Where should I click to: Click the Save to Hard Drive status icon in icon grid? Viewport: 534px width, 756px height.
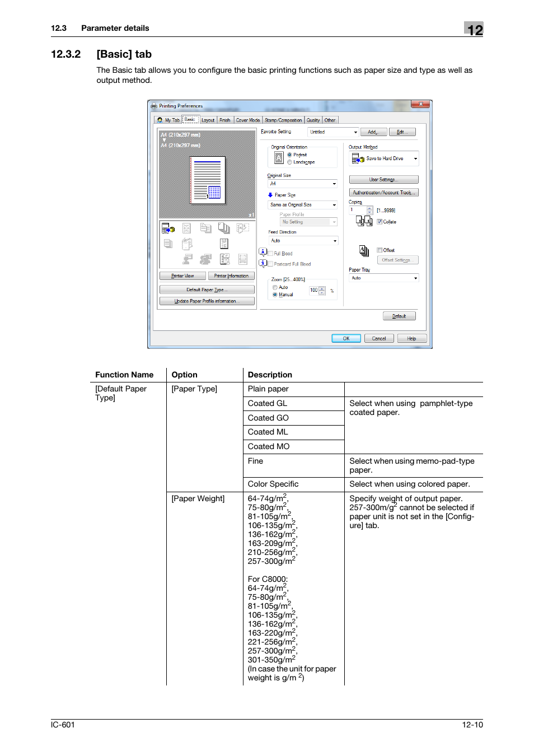[168, 228]
